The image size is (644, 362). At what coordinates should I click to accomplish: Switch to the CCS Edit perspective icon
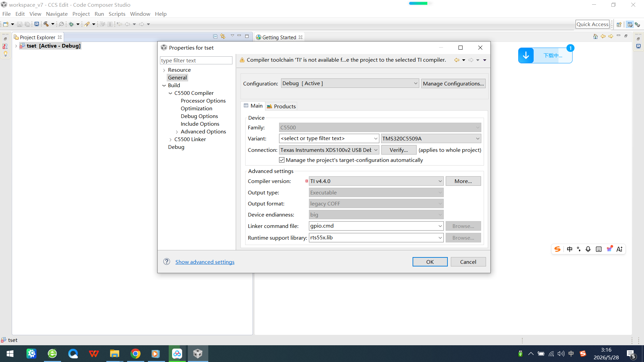click(x=630, y=24)
